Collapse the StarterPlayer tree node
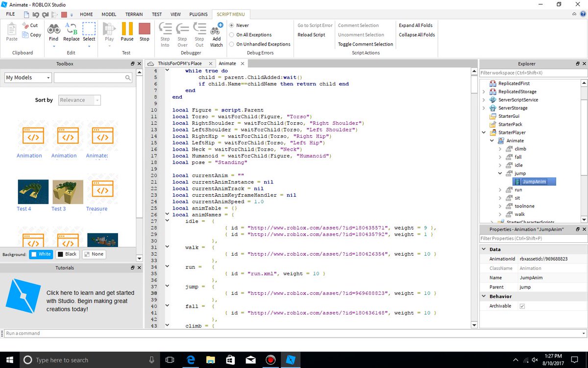Viewport: 588px width, 368px height. coord(484,132)
